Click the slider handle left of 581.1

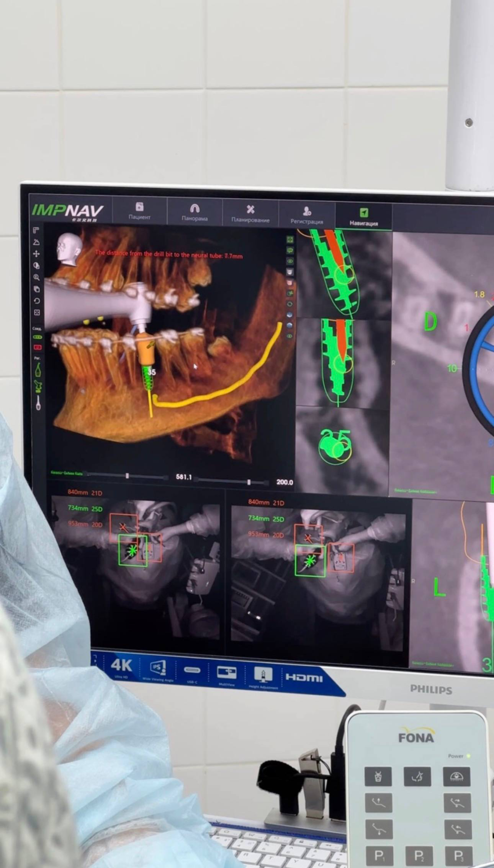click(x=127, y=476)
